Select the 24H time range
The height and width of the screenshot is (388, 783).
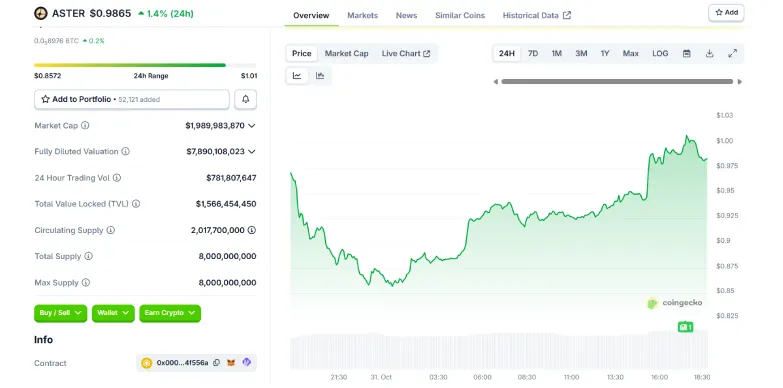(x=507, y=53)
